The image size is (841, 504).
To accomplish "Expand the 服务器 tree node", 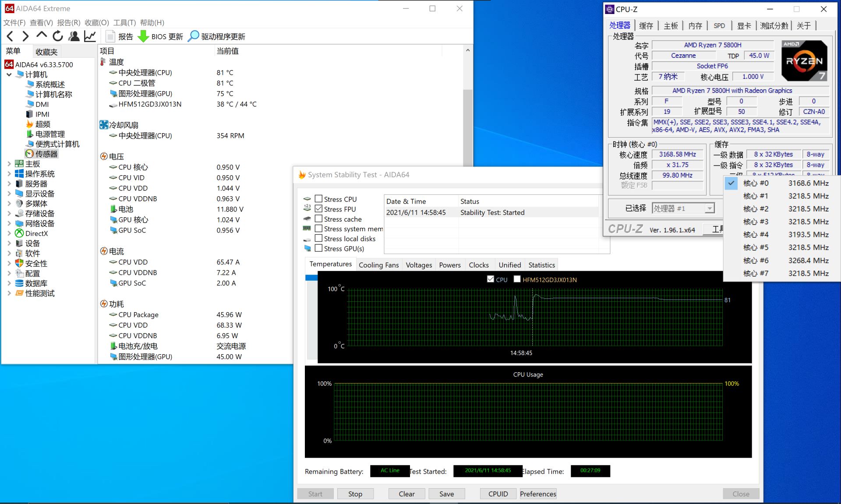I will click(x=9, y=184).
